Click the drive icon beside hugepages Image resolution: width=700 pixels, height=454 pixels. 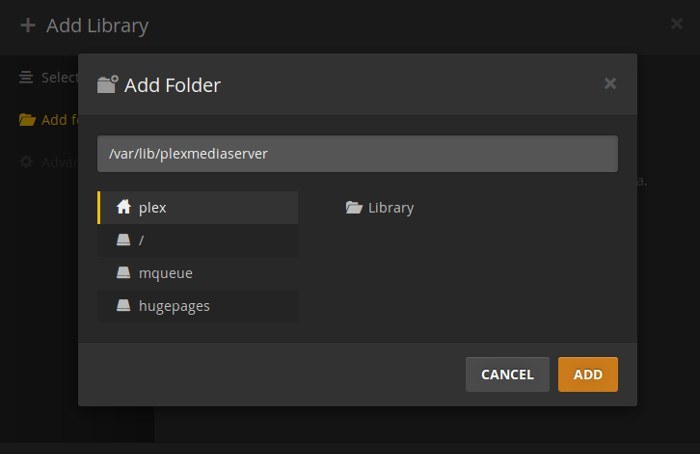click(x=123, y=305)
